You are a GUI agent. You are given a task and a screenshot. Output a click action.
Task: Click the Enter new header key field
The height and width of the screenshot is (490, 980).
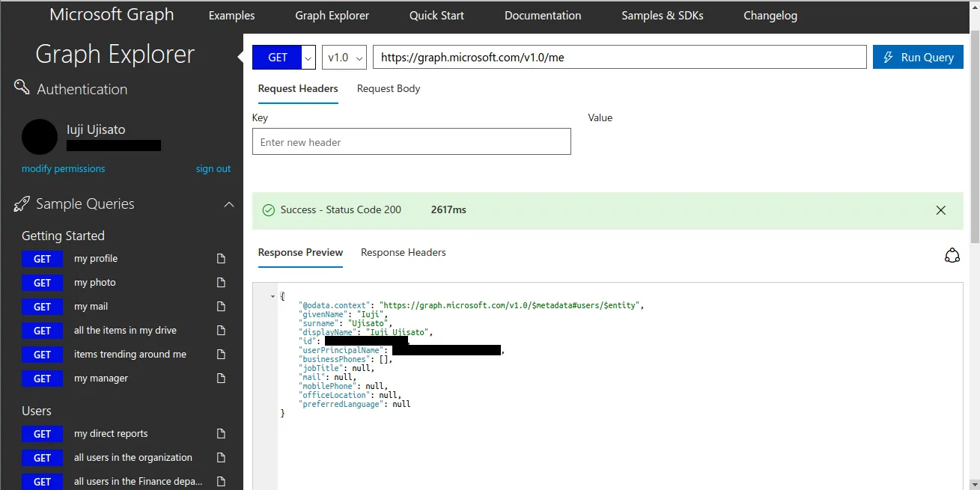pos(411,142)
